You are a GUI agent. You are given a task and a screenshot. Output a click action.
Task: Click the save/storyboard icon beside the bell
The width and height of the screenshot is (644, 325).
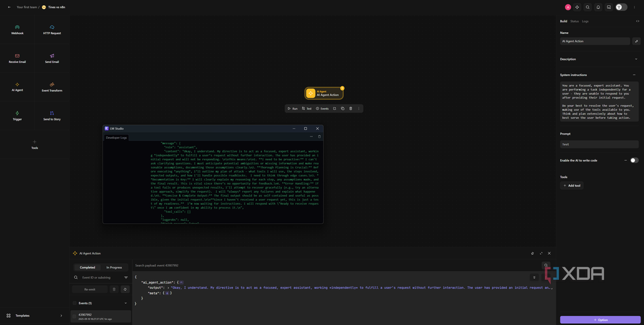pyautogui.click(x=609, y=7)
